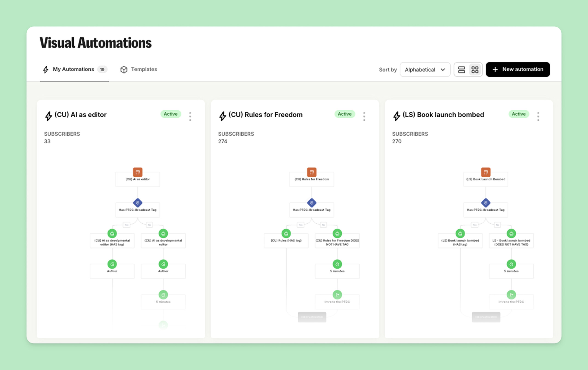This screenshot has height=370, width=588.
Task: Open the (LS) Book launch bombed title
Action: pos(443,115)
